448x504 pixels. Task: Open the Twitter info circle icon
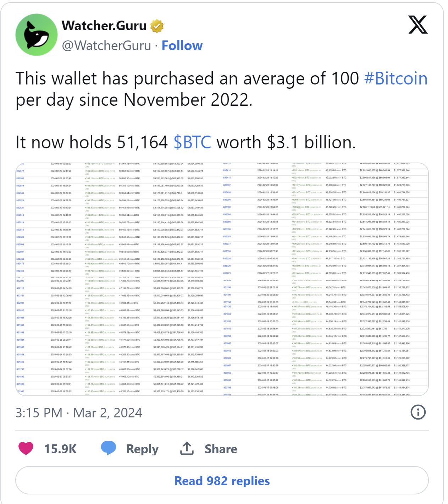pos(418,412)
